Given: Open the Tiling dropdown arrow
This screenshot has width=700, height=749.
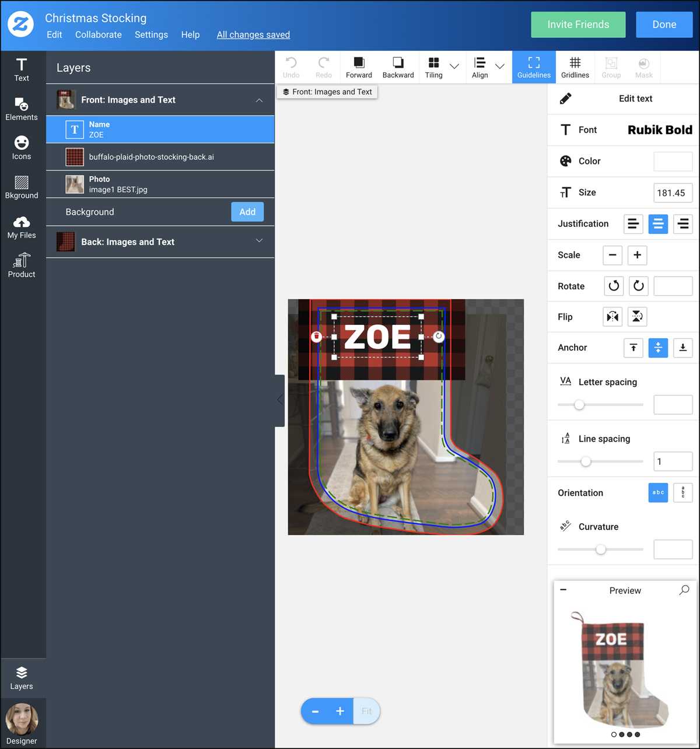Looking at the screenshot, I should [454, 66].
